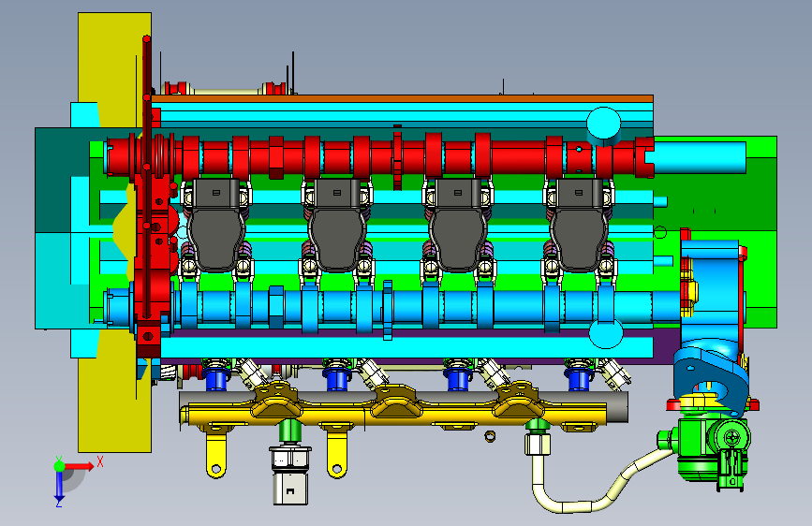Select the tall yellow plate at the left
Image resolution: width=812 pixels, height=526 pixels.
coord(114,233)
